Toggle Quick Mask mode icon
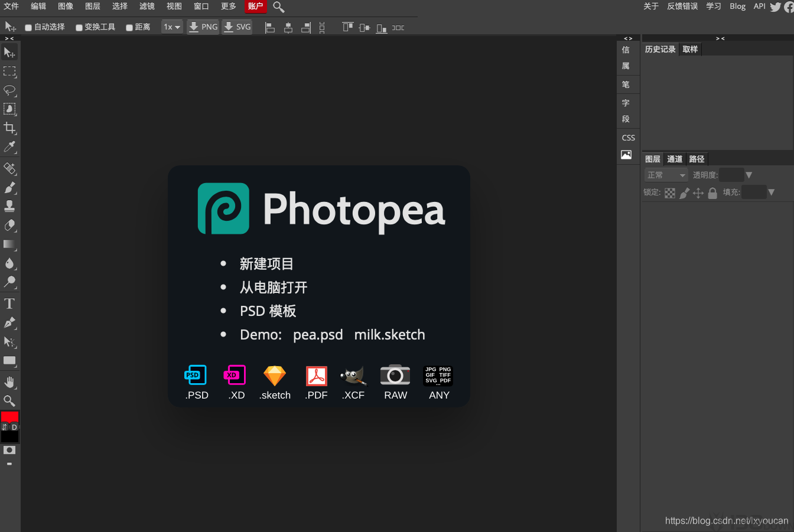794x532 pixels. point(9,450)
